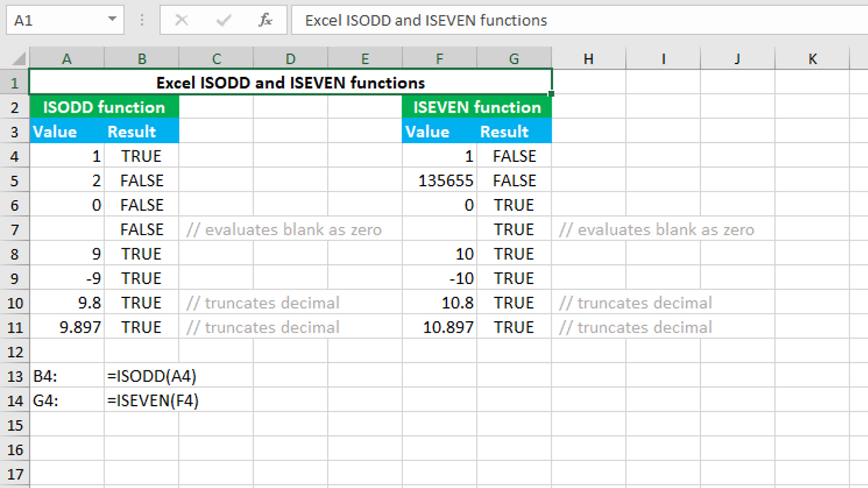Click the 'ISODD function' green header cell
The height and width of the screenshot is (488, 868).
(x=104, y=108)
